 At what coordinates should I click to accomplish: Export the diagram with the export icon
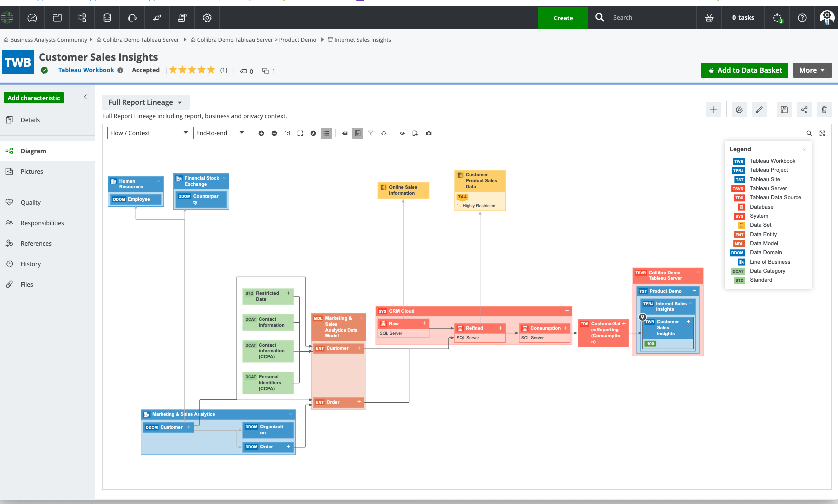click(415, 133)
